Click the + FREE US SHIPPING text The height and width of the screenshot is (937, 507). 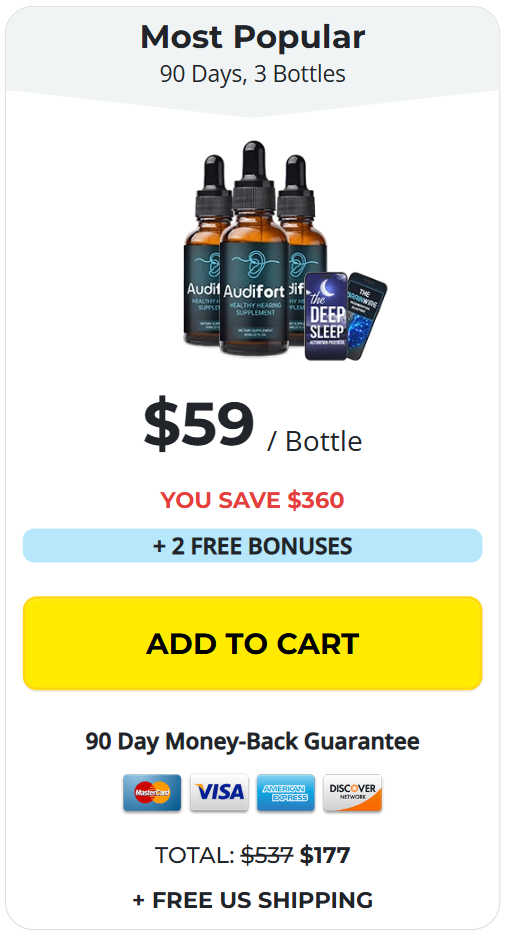coord(252,899)
